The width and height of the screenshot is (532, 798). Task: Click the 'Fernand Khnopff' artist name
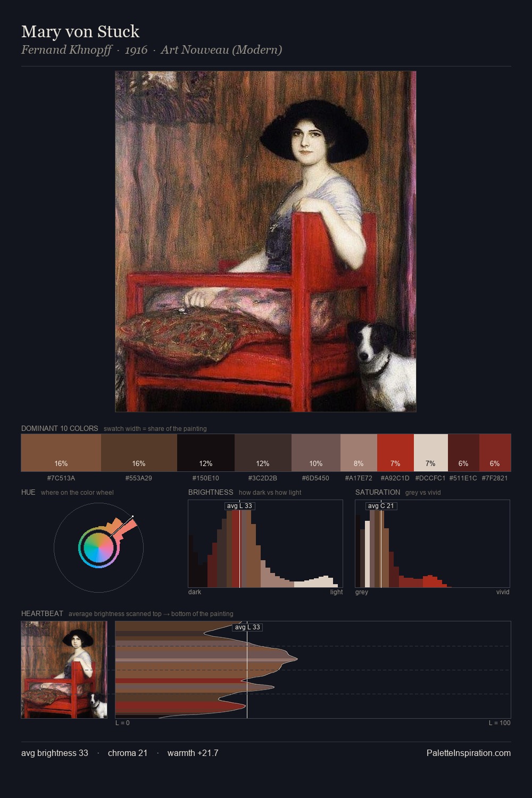click(66, 50)
